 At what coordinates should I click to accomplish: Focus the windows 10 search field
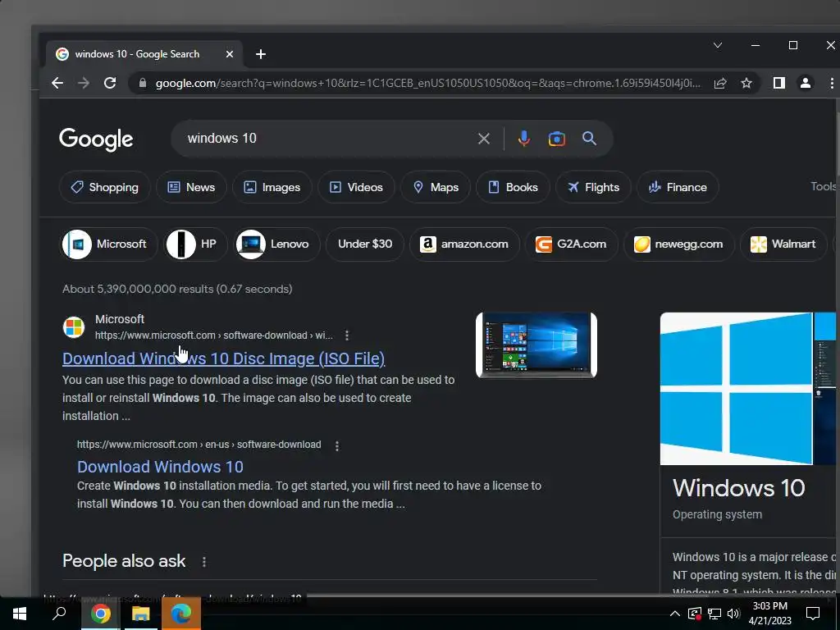point(326,139)
